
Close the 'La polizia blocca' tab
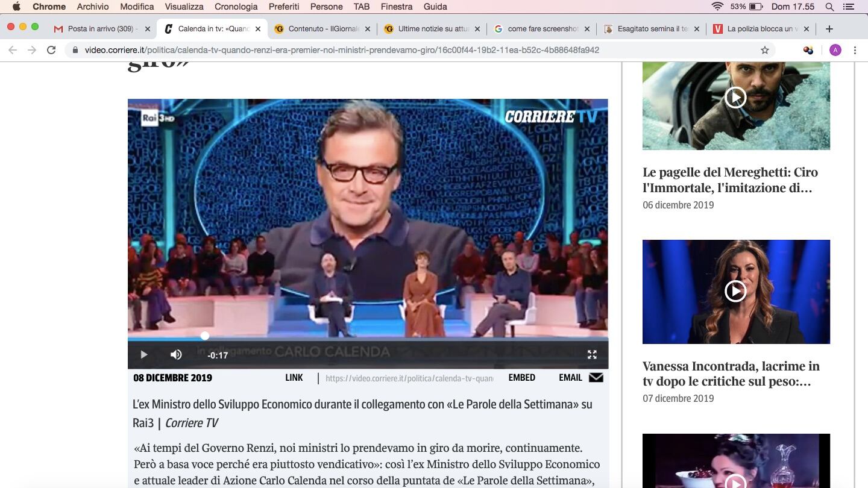(807, 28)
